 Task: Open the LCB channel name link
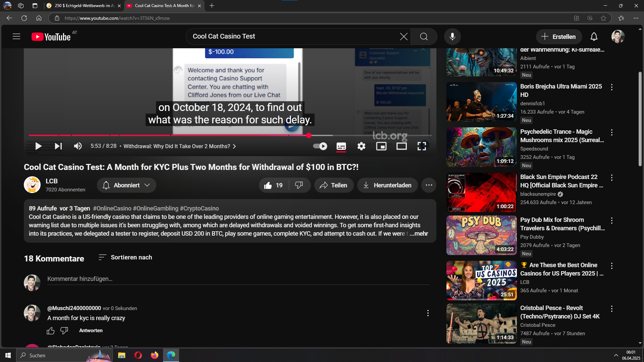pos(52,181)
